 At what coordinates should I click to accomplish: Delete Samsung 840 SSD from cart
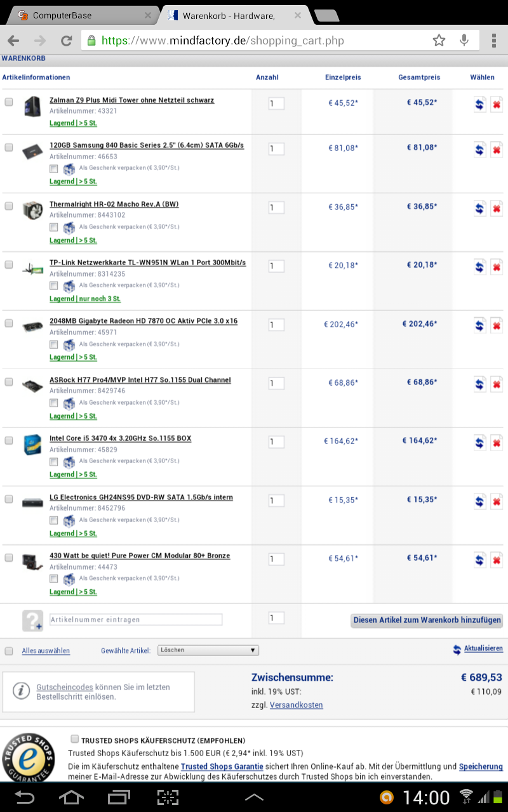[497, 150]
